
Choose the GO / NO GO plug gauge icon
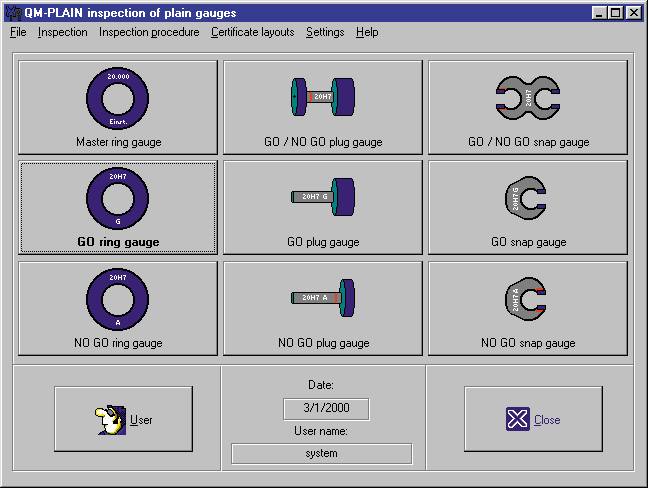tap(323, 97)
